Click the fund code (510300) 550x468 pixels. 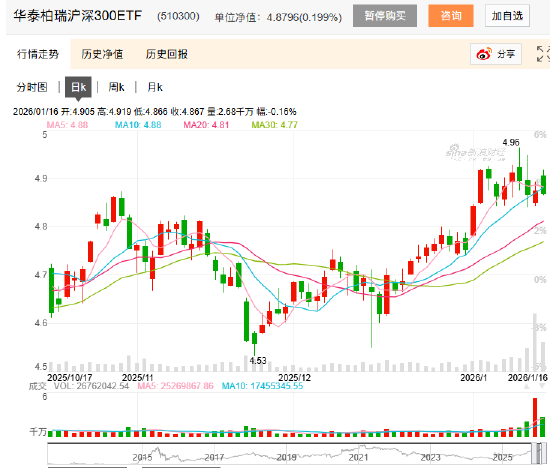coord(178,16)
